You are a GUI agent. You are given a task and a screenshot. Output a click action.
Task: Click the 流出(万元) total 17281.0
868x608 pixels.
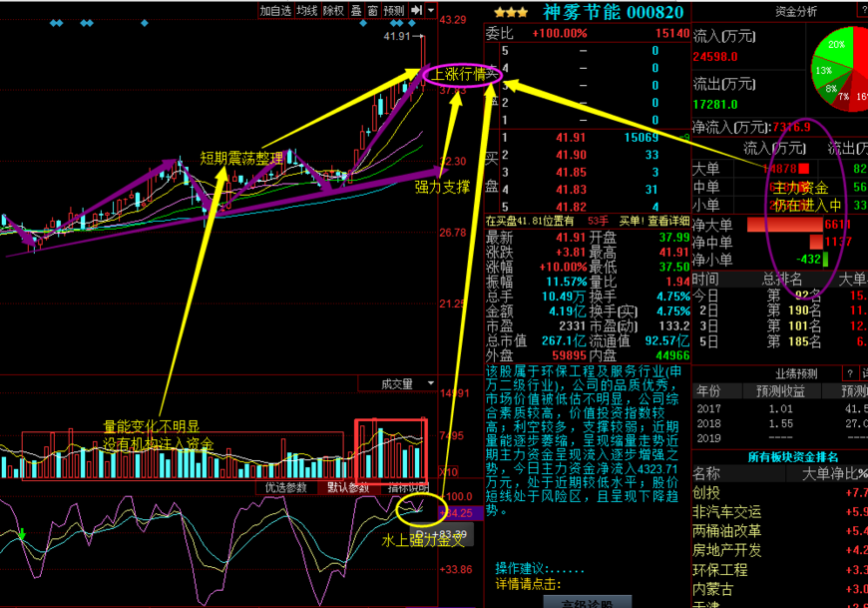[x=715, y=104]
